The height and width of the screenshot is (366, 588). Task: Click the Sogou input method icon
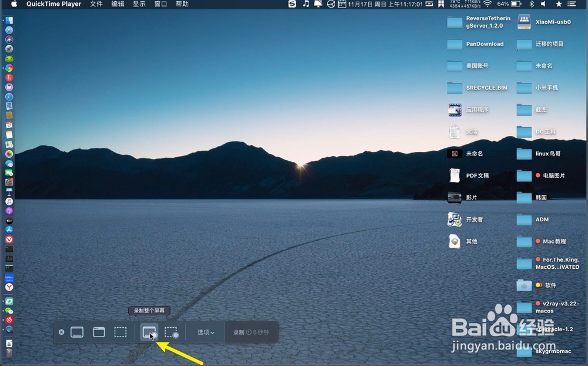292,4
